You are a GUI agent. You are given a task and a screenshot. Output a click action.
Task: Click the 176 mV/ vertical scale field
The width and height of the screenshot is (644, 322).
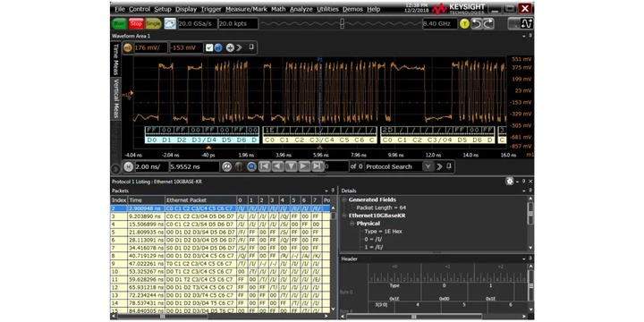pyautogui.click(x=151, y=48)
